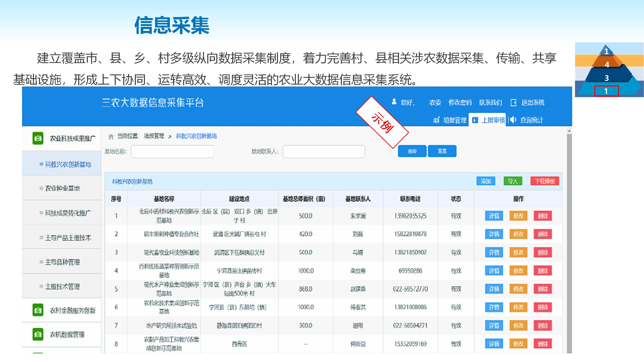
Task: Open 主导品种管理 in sidebar
Action: 62,262
